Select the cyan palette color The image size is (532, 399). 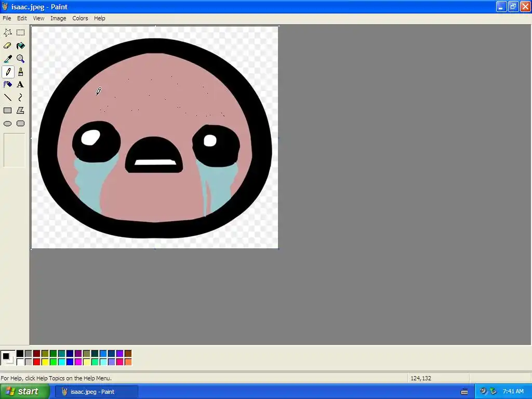[x=61, y=362]
